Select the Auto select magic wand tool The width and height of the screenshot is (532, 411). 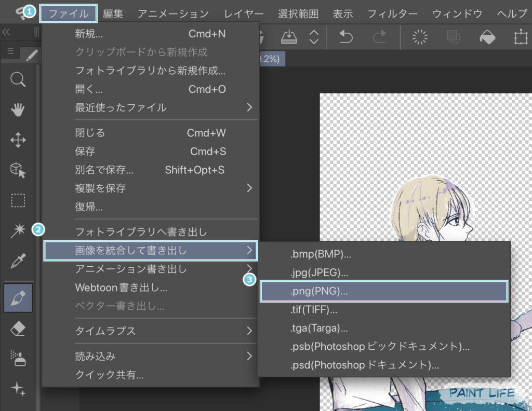18,231
